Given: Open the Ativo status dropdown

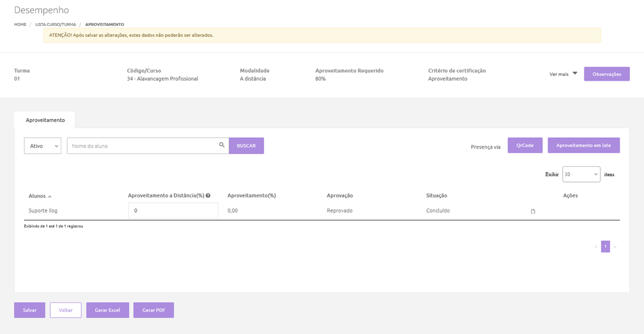Looking at the screenshot, I should point(42,145).
